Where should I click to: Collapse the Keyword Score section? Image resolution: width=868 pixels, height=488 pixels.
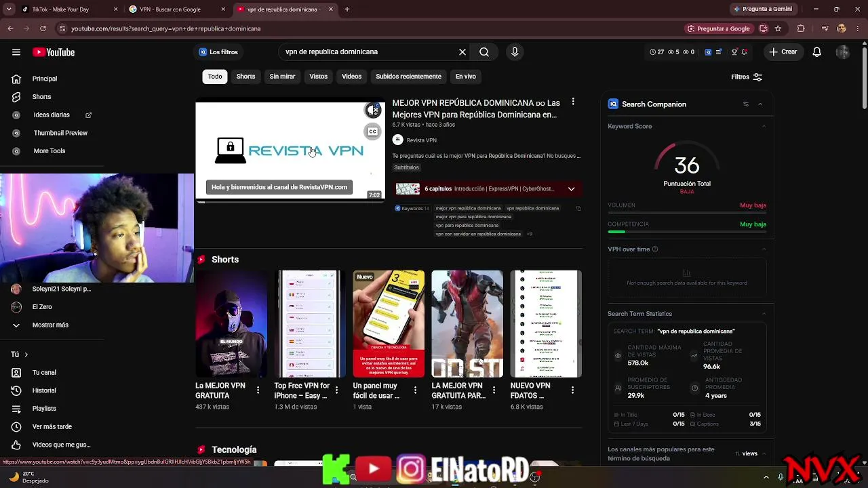pos(764,126)
